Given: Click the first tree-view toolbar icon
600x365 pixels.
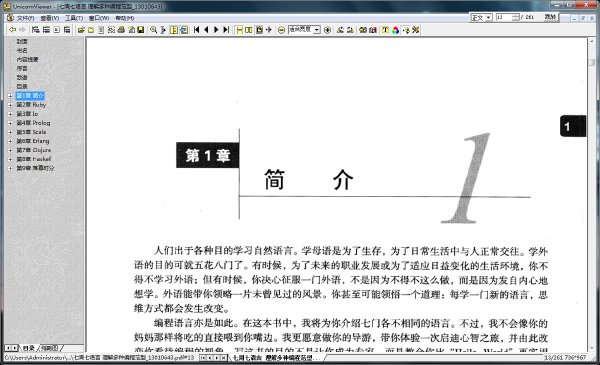Looking at the screenshot, I should pos(36,29).
